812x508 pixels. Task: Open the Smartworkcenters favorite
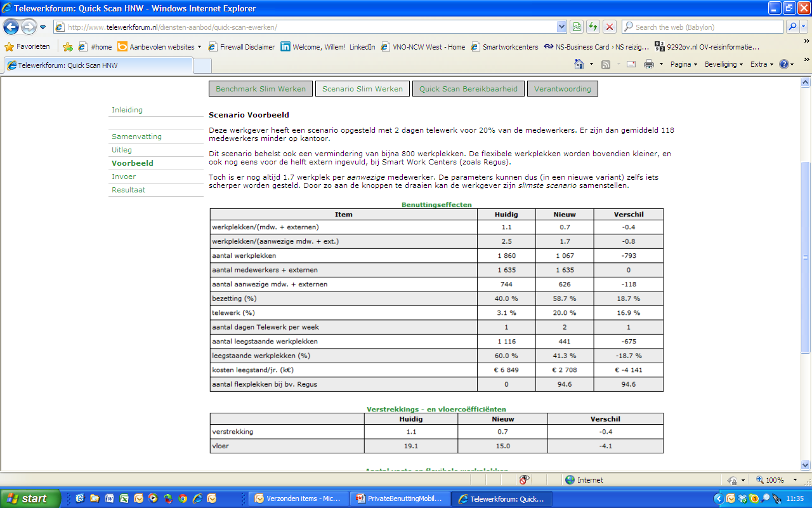pyautogui.click(x=504, y=46)
